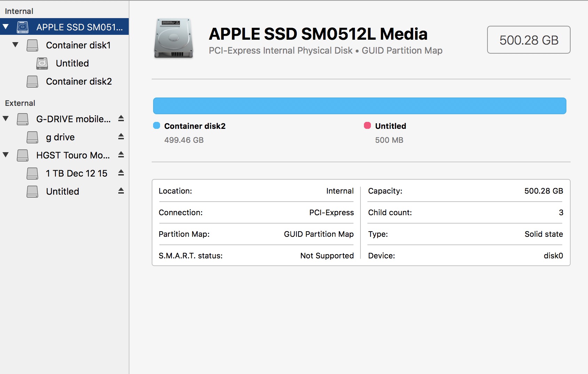588x374 pixels.
Task: Click the Type value Solid state
Action: [x=544, y=234]
